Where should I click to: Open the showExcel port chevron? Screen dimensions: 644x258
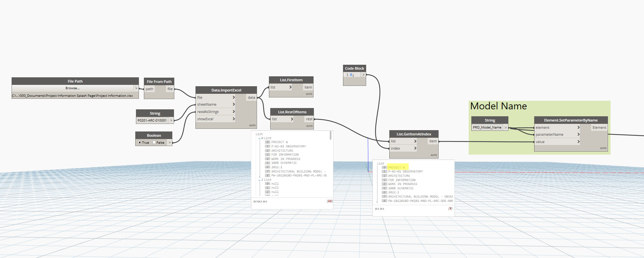234,119
